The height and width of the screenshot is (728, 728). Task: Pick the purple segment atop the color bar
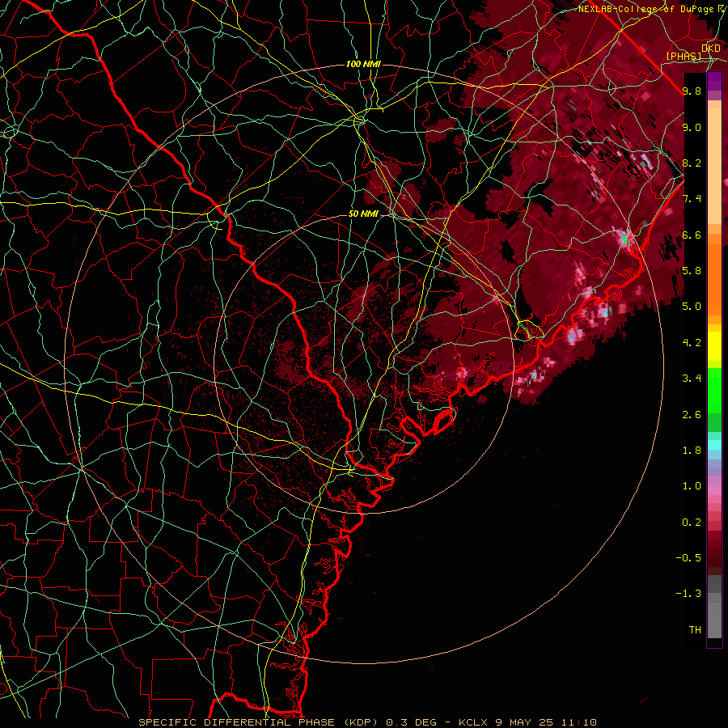pyautogui.click(x=714, y=81)
